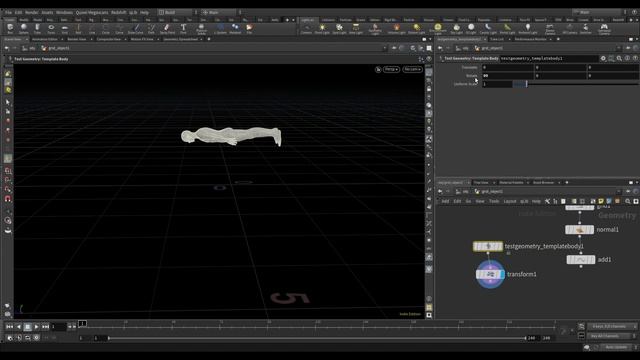Screen dimensions: 640x360
Task: Add a Camera from the lights shelf
Action: pyautogui.click(x=306, y=29)
